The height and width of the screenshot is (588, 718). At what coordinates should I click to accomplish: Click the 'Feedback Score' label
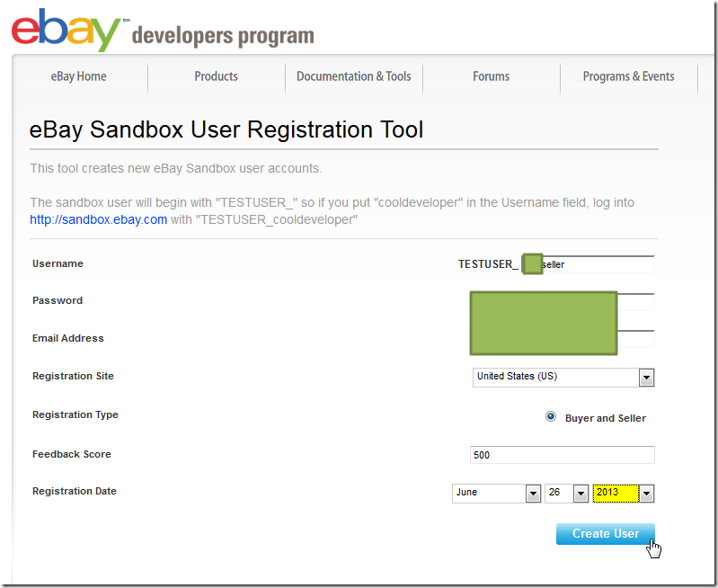(x=71, y=454)
